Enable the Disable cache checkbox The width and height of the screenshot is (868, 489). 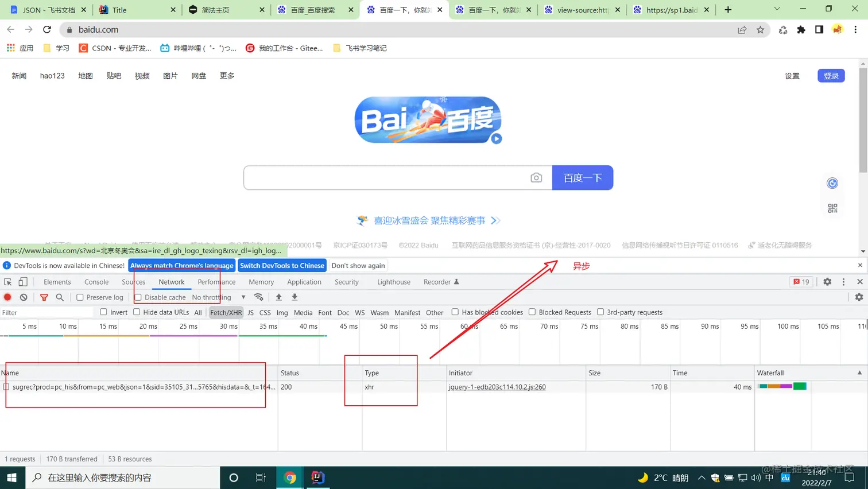click(x=138, y=297)
